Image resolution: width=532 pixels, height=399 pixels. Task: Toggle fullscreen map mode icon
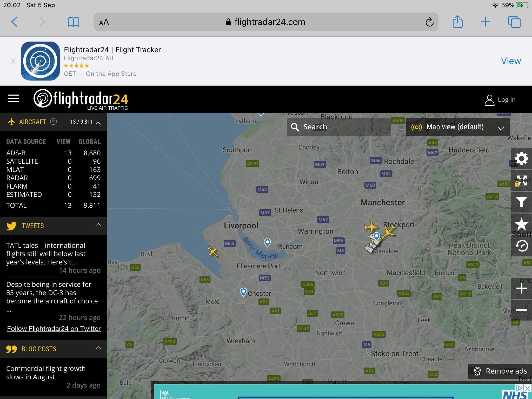click(521, 181)
